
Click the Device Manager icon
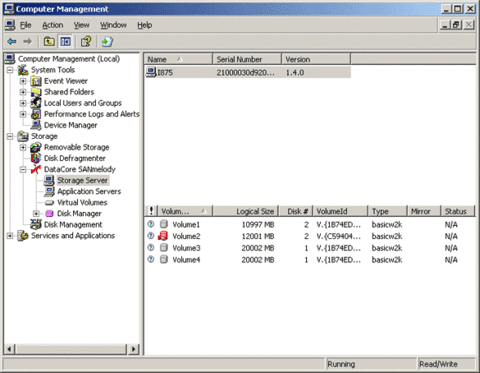tap(36, 125)
